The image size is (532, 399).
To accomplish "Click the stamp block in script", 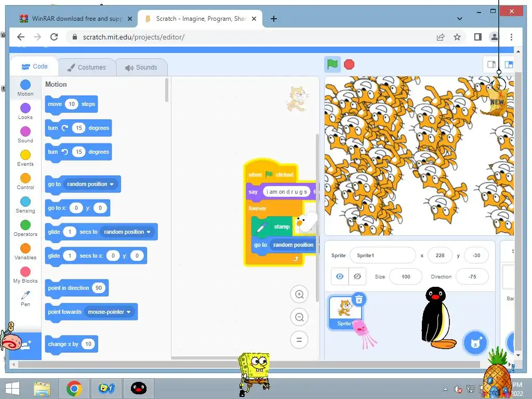I will (272, 227).
